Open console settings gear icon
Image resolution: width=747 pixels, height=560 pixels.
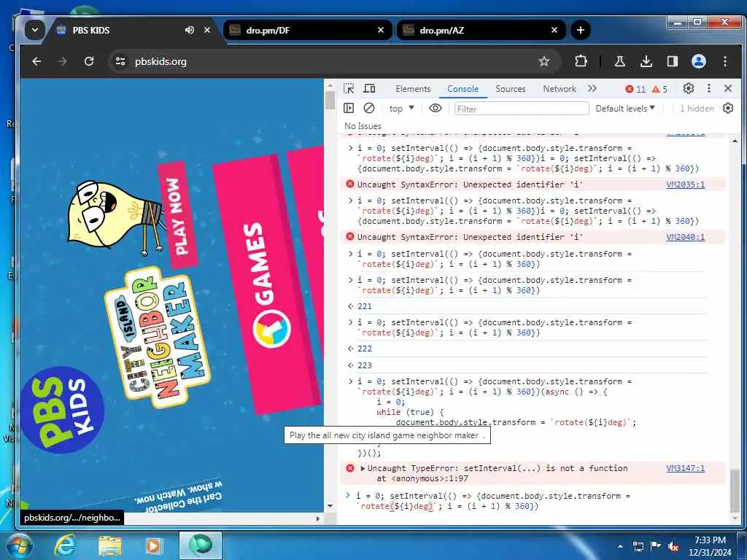pyautogui.click(x=728, y=108)
